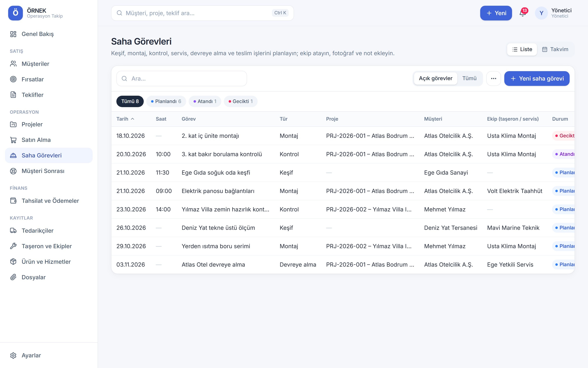Show only Açık görevler
This screenshot has width=588, height=368.
435,78
